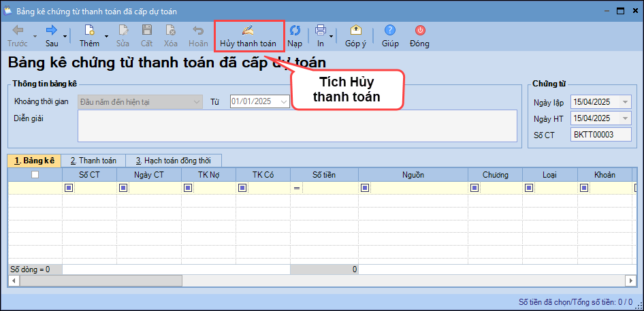Send feedback with Góp ý

pos(355,36)
